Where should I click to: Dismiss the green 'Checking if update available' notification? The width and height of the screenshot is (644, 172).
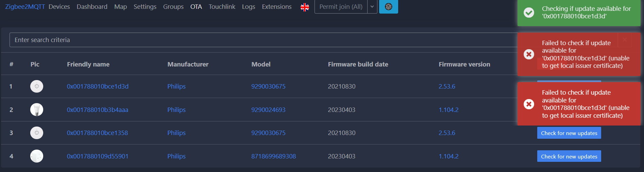pos(579,13)
